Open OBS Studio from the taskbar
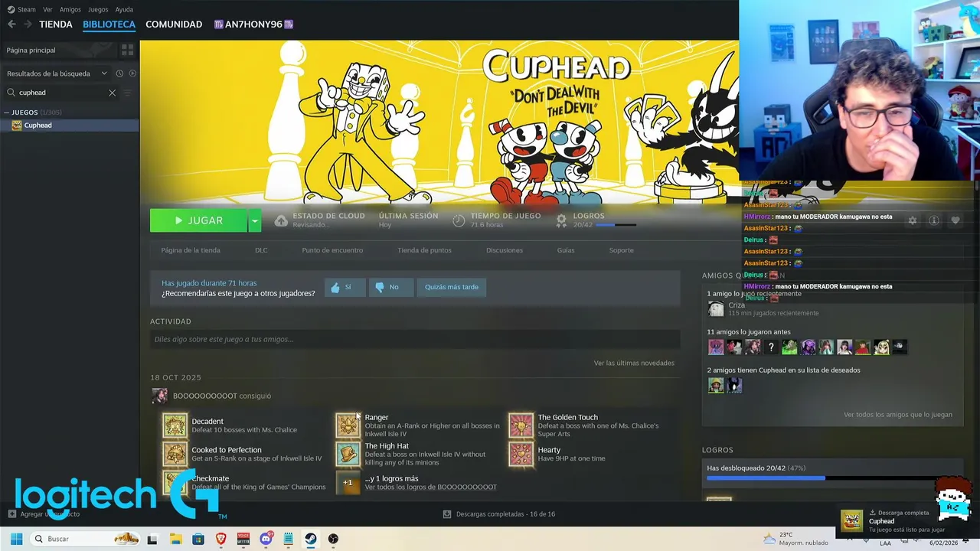The image size is (980, 551). point(333,539)
